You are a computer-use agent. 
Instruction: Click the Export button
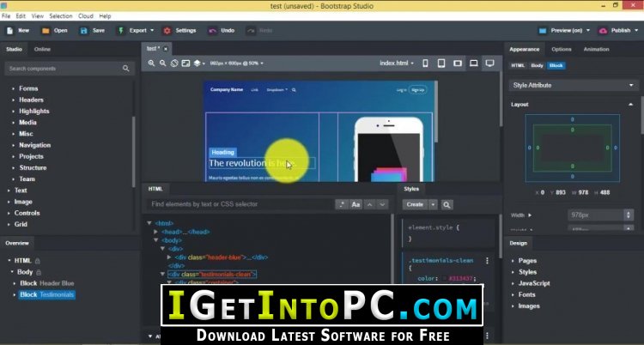click(133, 30)
